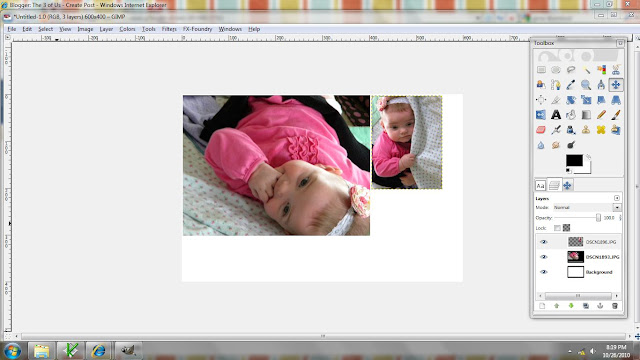Select the Ellipse Select tool
Image resolution: width=640 pixels, height=360 pixels.
pyautogui.click(x=556, y=70)
